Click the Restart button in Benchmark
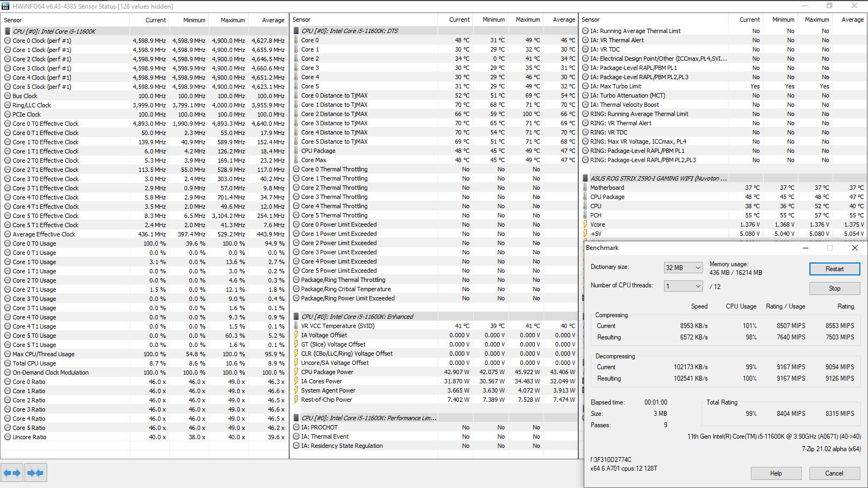Screen dimensions: 868x488 click(834, 269)
